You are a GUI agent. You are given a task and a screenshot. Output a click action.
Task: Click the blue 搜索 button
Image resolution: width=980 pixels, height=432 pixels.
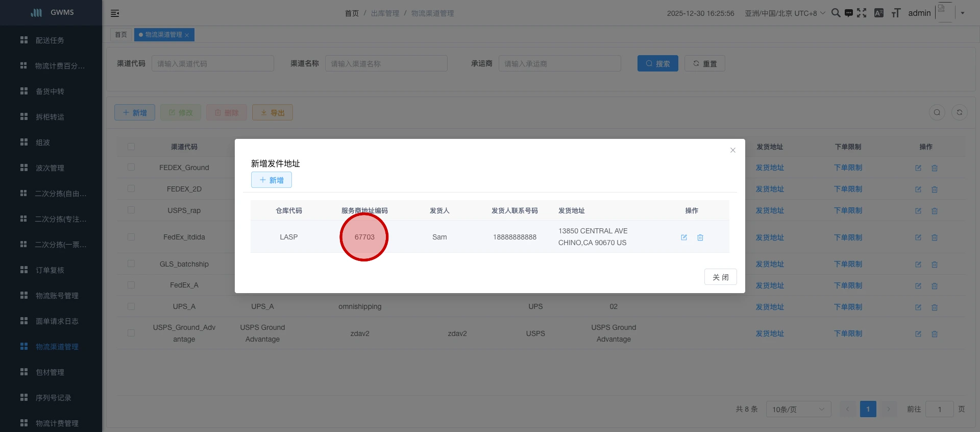(658, 63)
